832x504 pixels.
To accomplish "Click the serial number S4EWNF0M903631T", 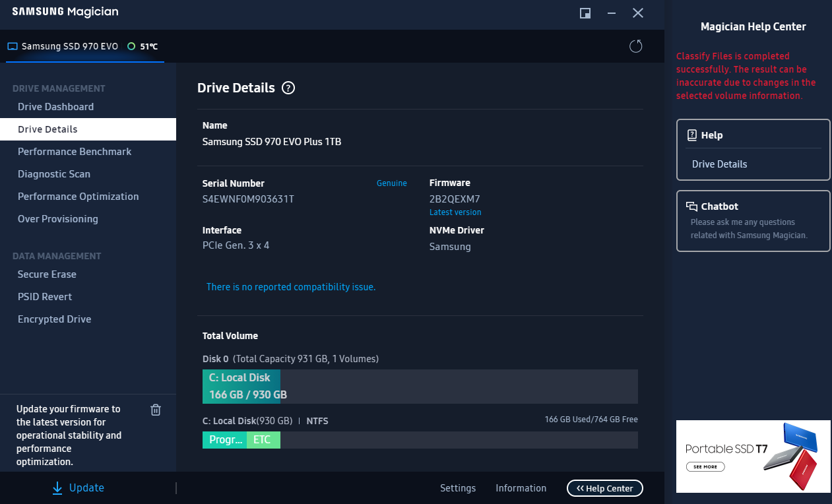I will pyautogui.click(x=248, y=199).
